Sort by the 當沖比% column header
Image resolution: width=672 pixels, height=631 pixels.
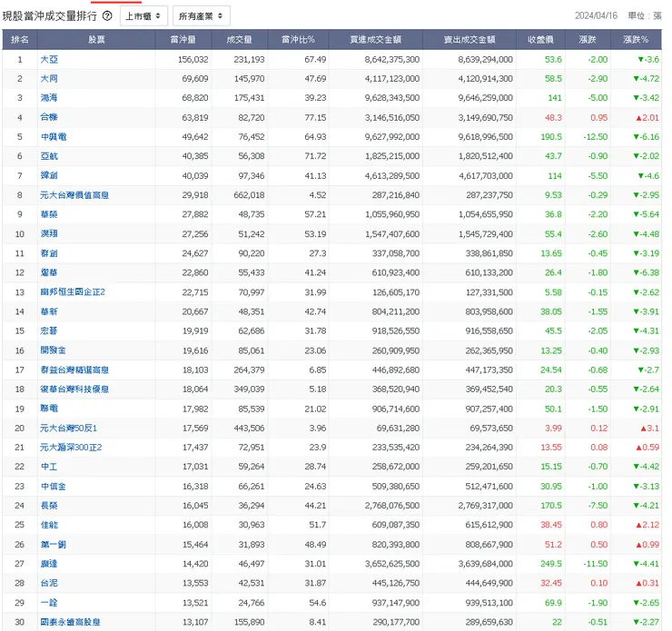tap(298, 39)
